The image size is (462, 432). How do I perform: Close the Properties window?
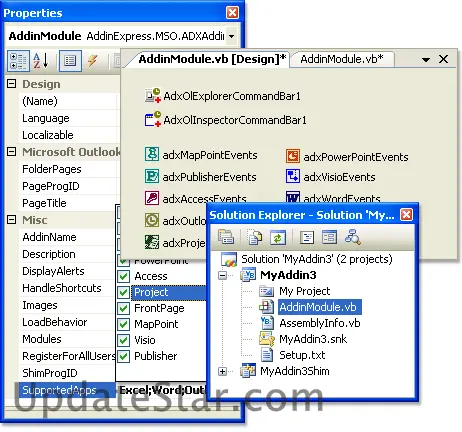coord(232,13)
